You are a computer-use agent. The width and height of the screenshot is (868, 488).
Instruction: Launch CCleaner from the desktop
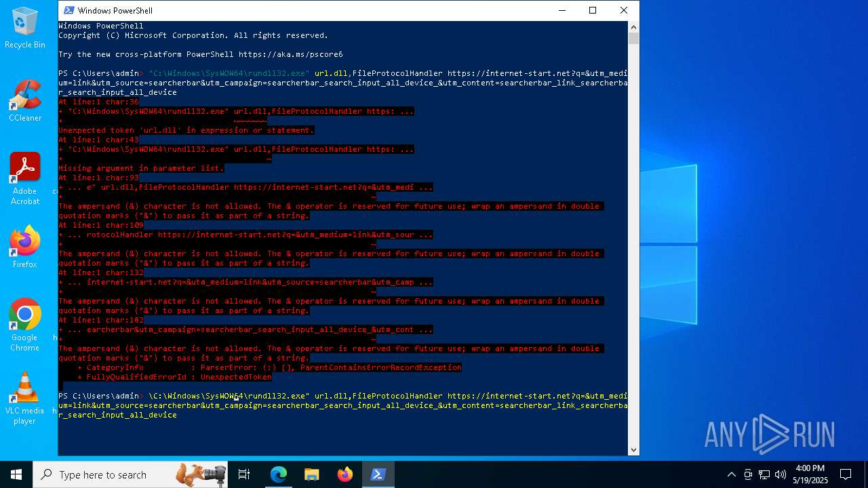[25, 101]
